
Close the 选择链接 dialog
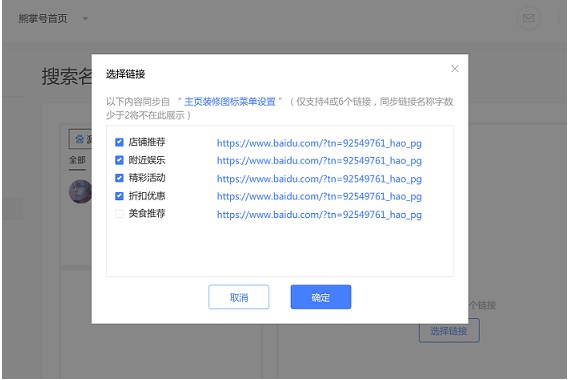click(x=455, y=69)
